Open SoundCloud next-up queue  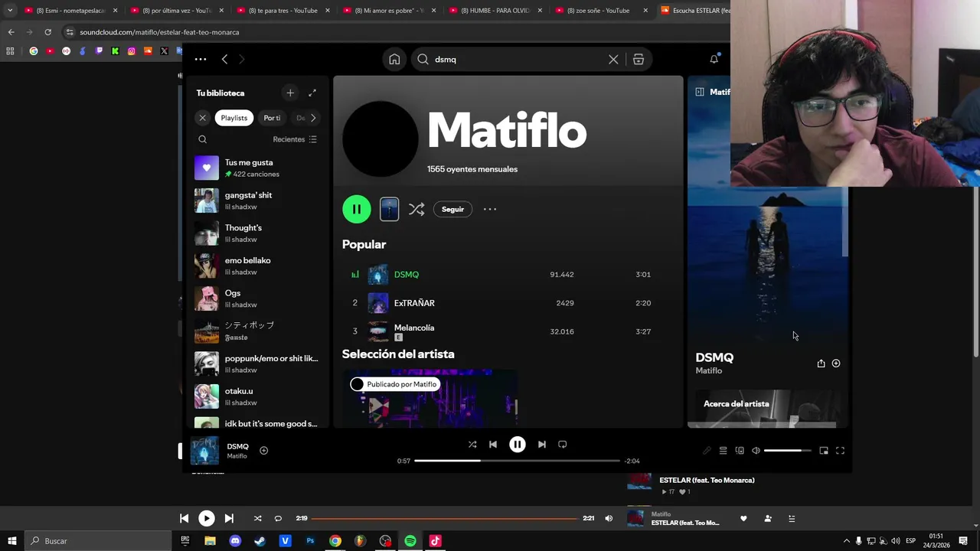pyautogui.click(x=792, y=518)
